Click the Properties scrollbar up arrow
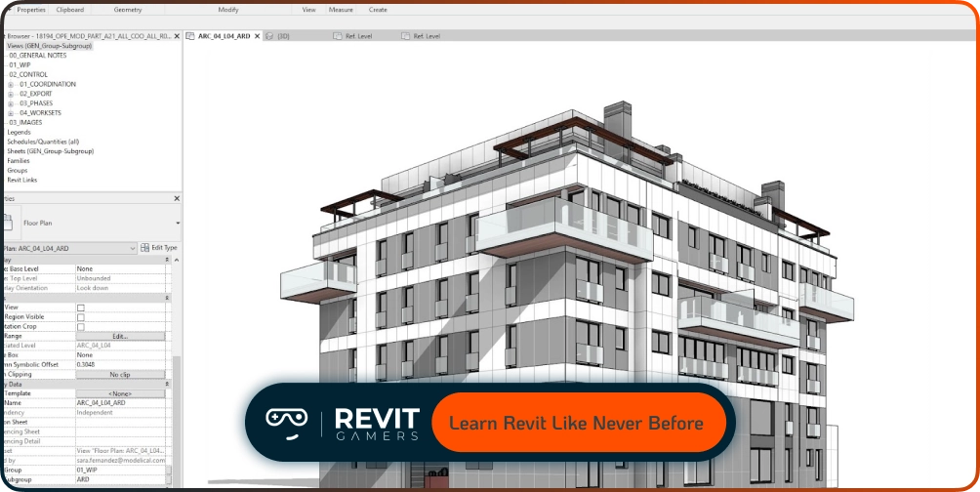The width and height of the screenshot is (980, 492). coord(177,260)
